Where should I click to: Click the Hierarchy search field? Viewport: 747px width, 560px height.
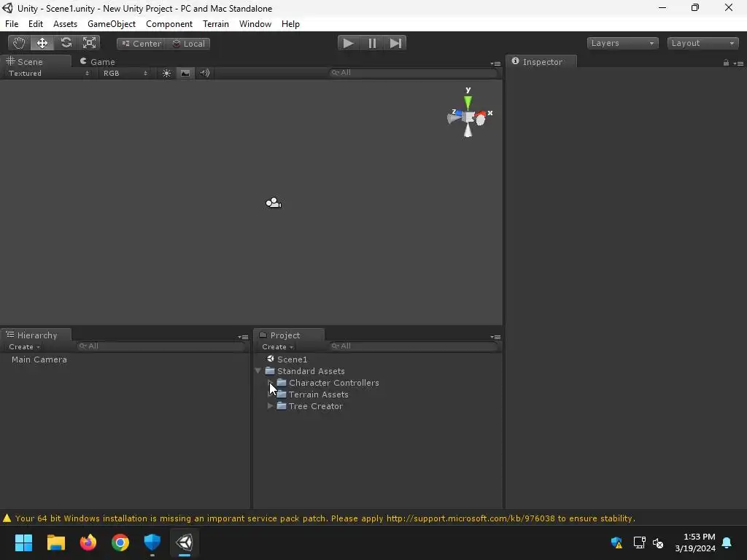pyautogui.click(x=161, y=346)
